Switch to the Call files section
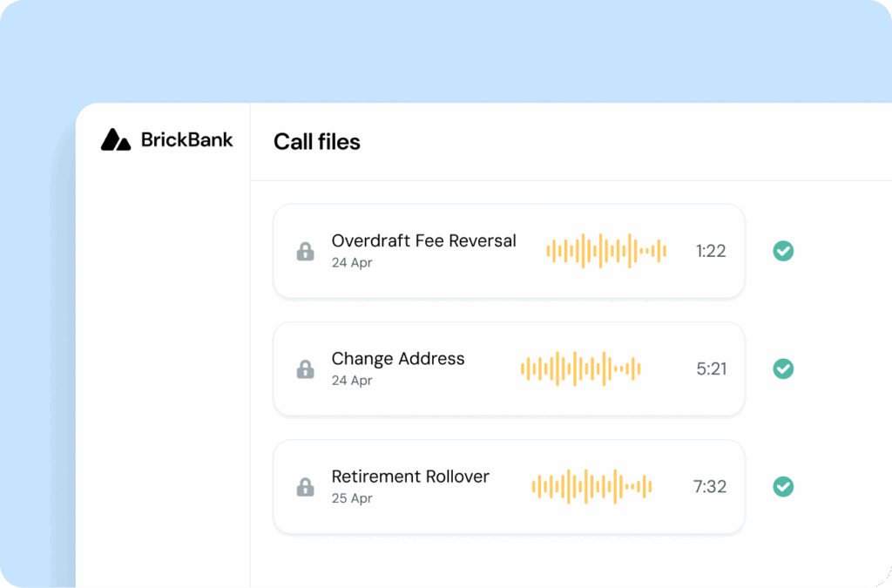Image resolution: width=892 pixels, height=588 pixels. tap(317, 141)
